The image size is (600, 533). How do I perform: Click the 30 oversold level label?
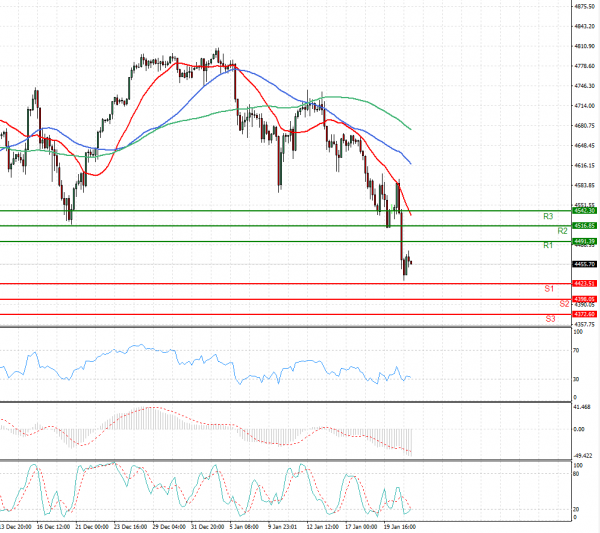pos(576,379)
